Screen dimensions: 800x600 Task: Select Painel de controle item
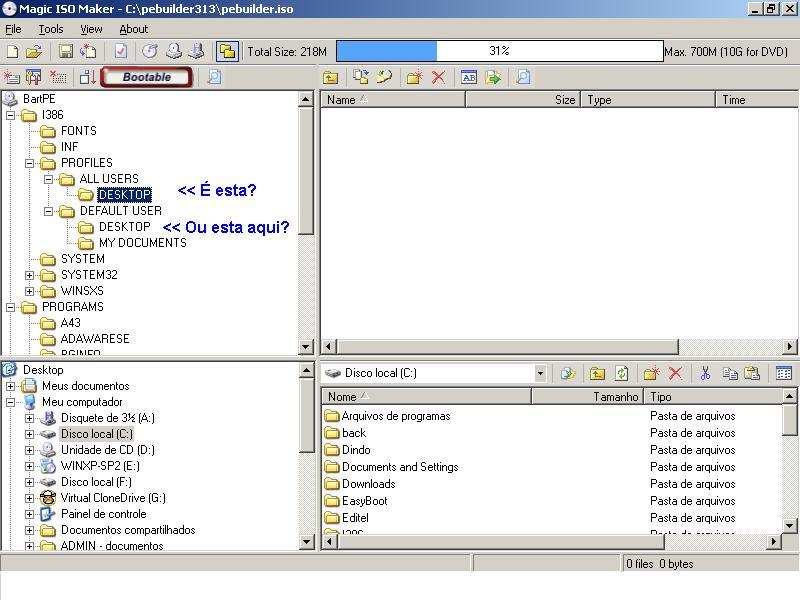pyautogui.click(x=104, y=514)
